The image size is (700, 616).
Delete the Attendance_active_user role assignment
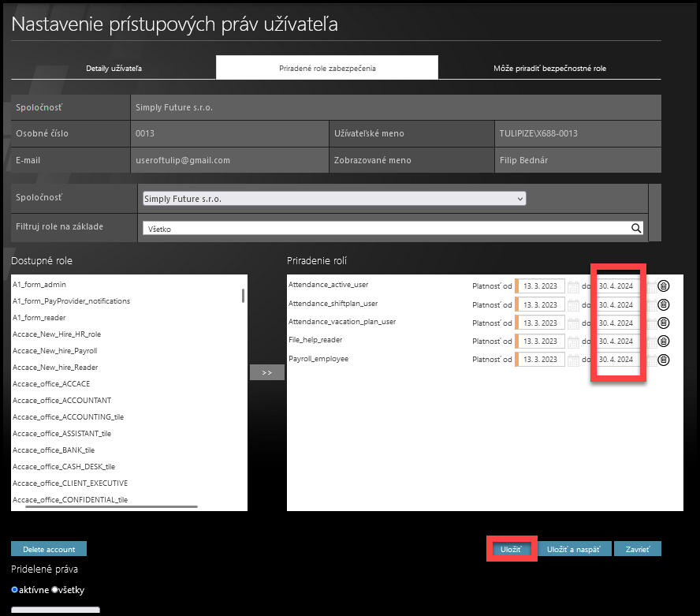[x=664, y=286]
